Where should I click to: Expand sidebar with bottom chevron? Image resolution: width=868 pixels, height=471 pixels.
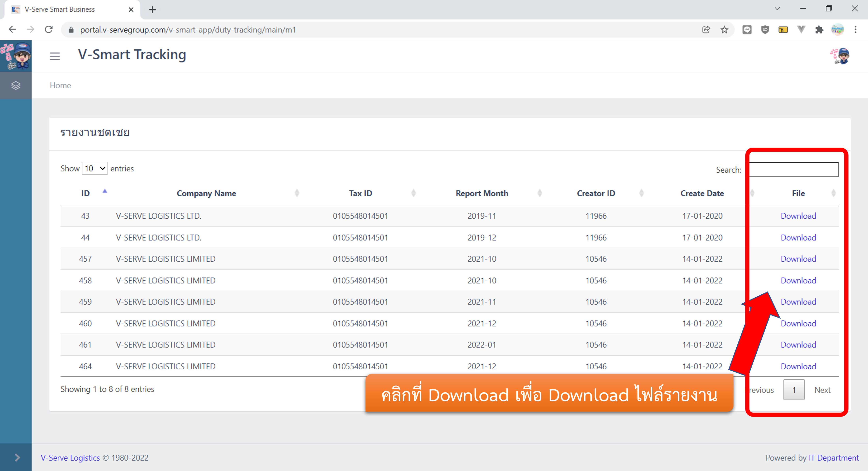pyautogui.click(x=18, y=458)
